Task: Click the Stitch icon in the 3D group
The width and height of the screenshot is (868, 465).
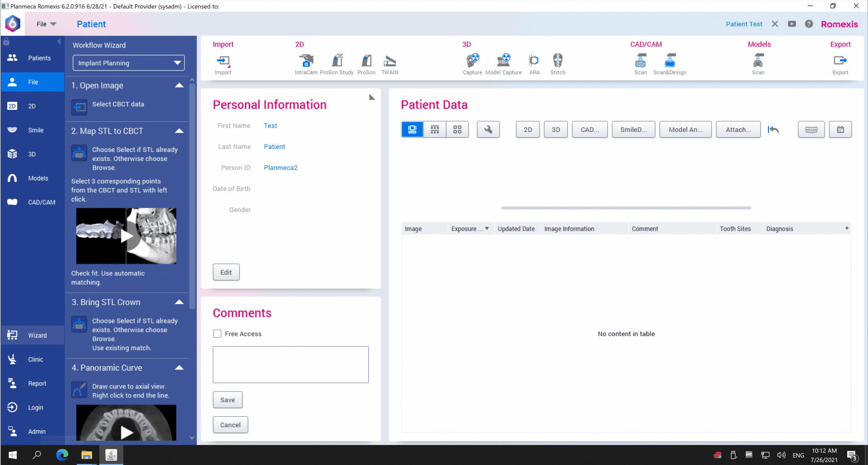Action: point(558,61)
